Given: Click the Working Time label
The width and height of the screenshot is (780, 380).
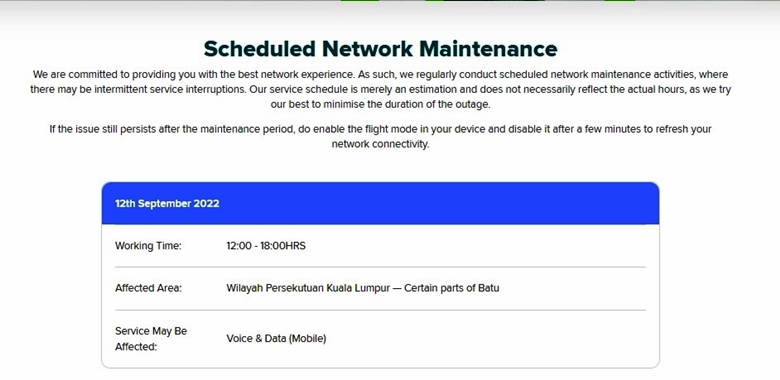Looking at the screenshot, I should pyautogui.click(x=148, y=246).
